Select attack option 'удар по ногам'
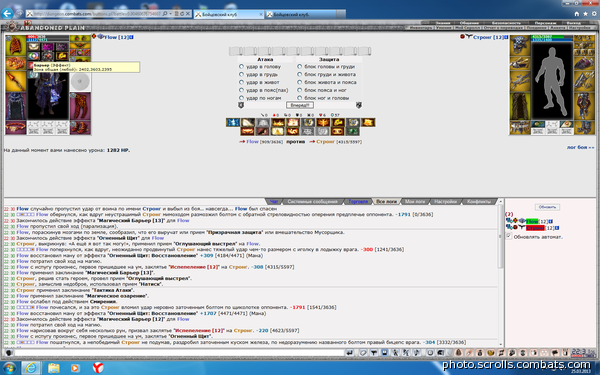This screenshot has width=600, height=375. click(x=241, y=98)
